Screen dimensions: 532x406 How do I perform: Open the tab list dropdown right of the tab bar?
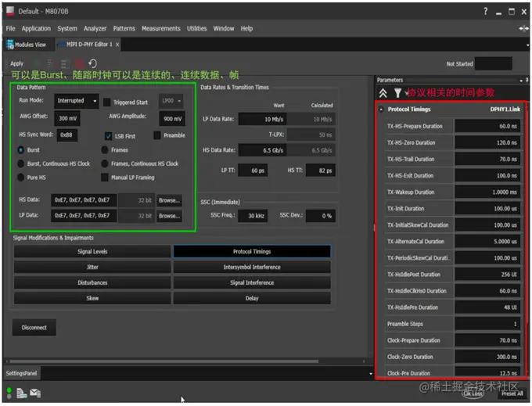527,45
